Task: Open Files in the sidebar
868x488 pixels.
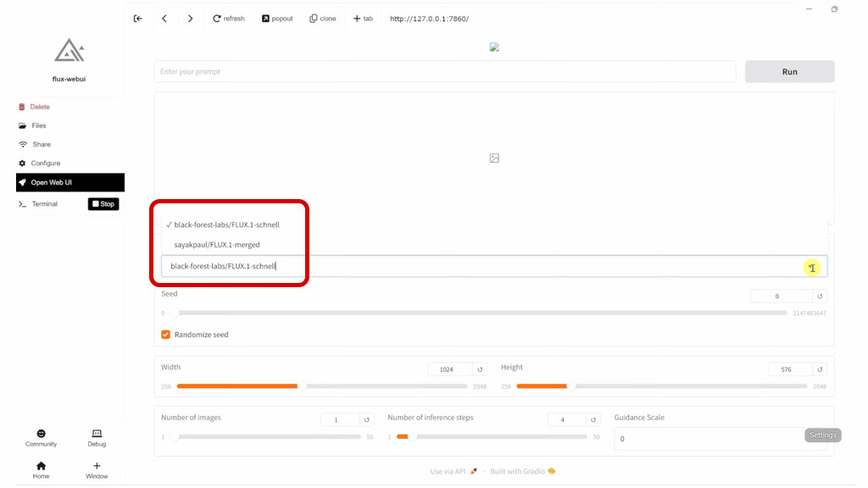Action: click(x=32, y=125)
